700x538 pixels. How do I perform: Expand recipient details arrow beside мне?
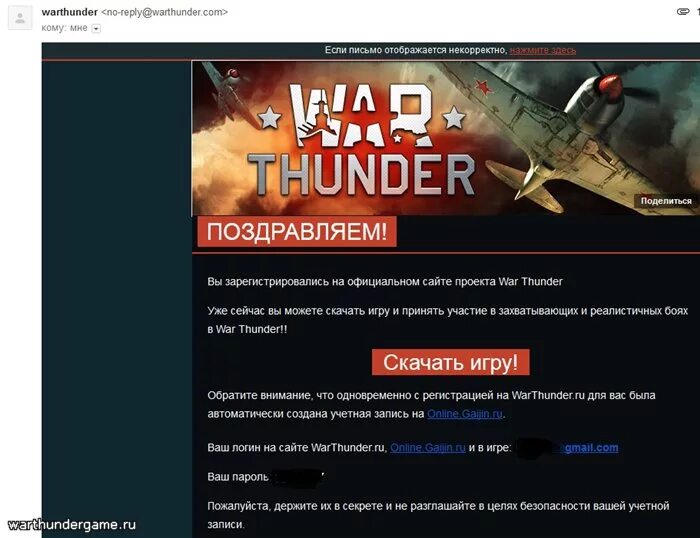(96, 29)
